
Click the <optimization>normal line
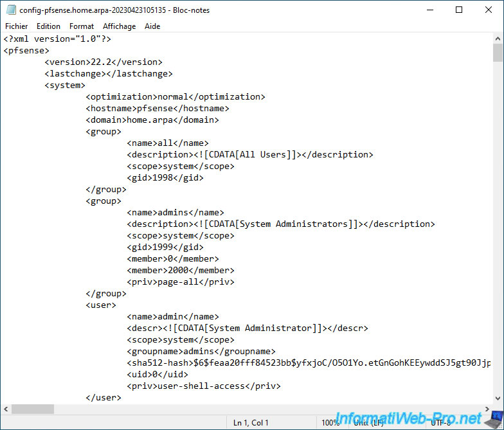[175, 96]
